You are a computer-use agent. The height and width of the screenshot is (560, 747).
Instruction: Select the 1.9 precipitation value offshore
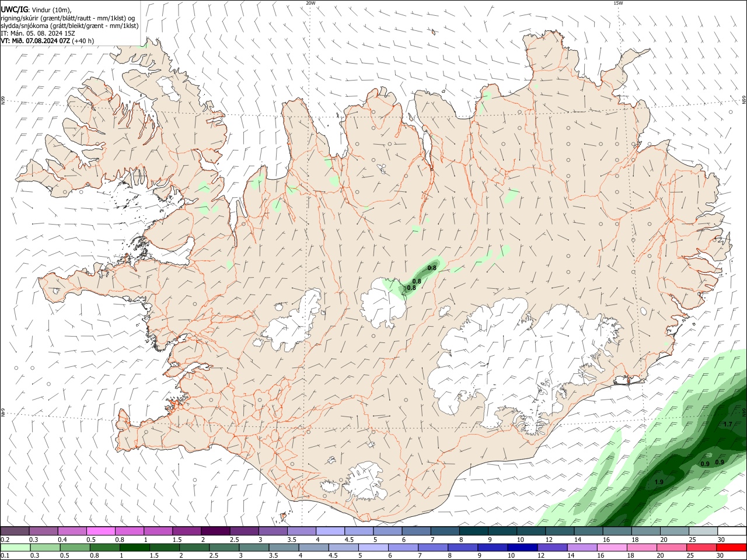coord(659,482)
